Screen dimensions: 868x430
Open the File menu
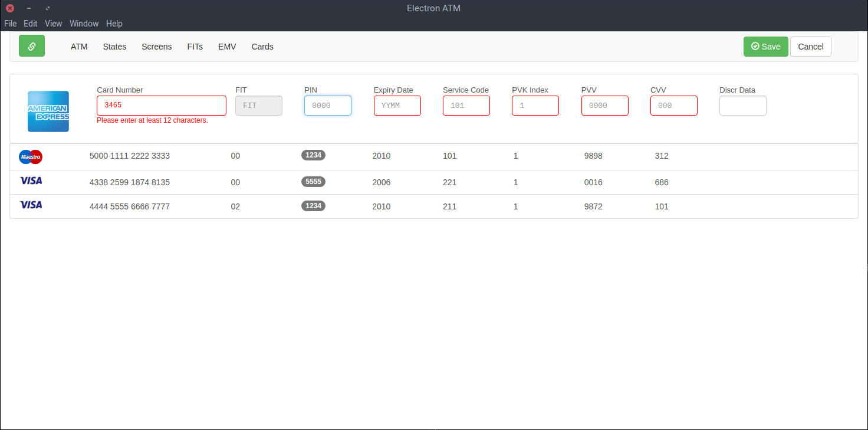11,24
